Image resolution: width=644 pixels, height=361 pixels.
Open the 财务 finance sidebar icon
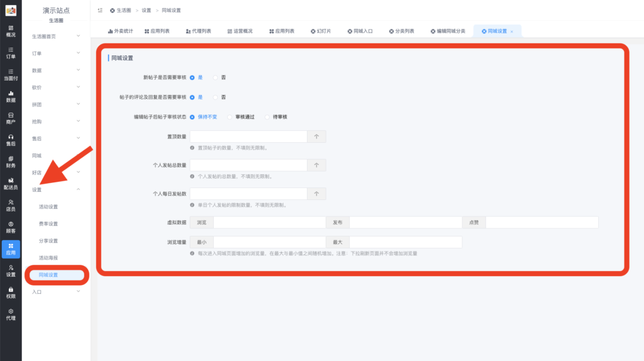[x=11, y=162]
